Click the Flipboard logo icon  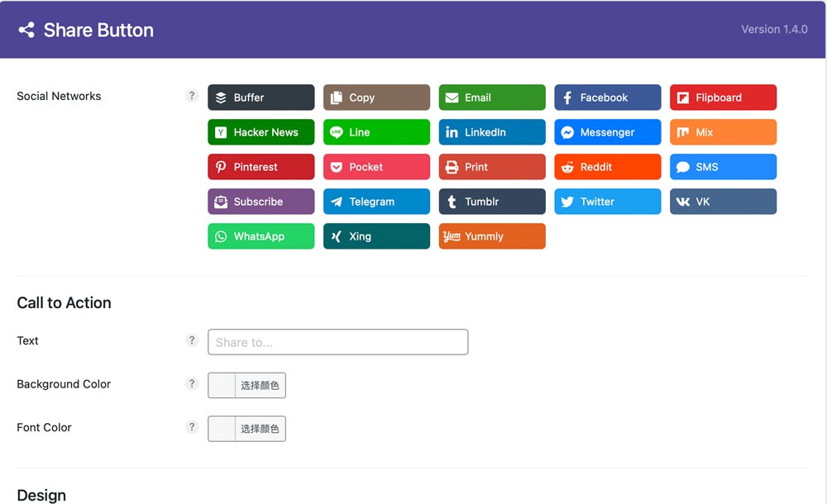tap(683, 97)
